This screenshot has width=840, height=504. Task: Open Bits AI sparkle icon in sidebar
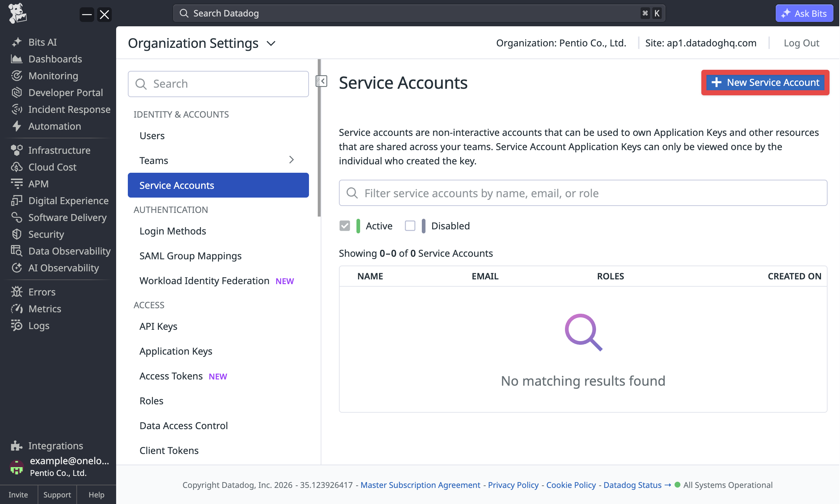coord(17,42)
